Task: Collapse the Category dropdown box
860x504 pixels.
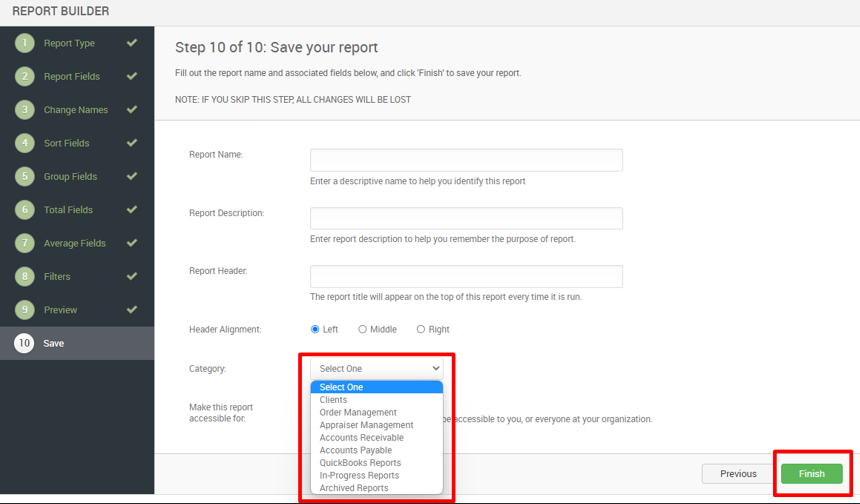Action: (377, 369)
